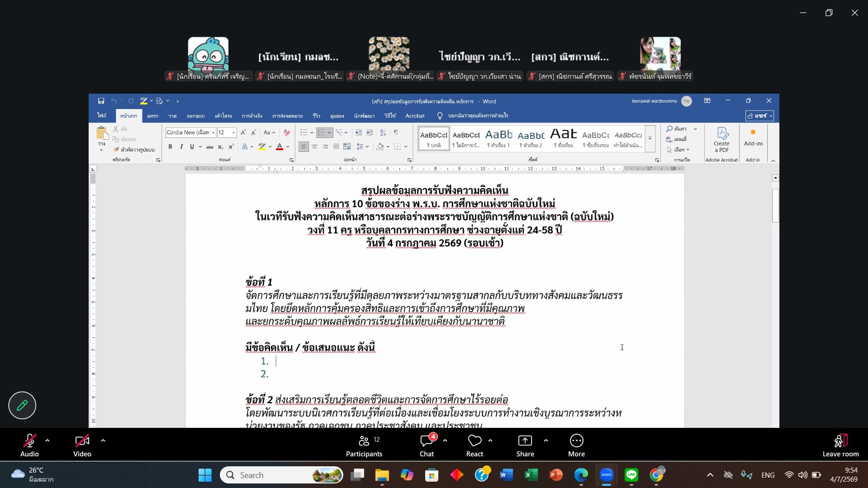
Task: Toggle Superscript formatting
Action: point(231,147)
